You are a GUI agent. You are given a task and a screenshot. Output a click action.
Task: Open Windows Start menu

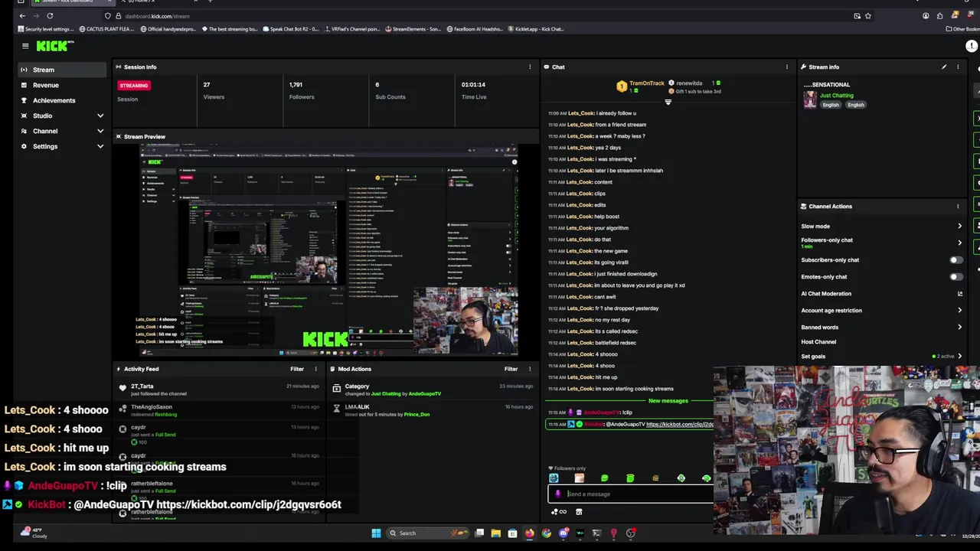click(x=376, y=533)
